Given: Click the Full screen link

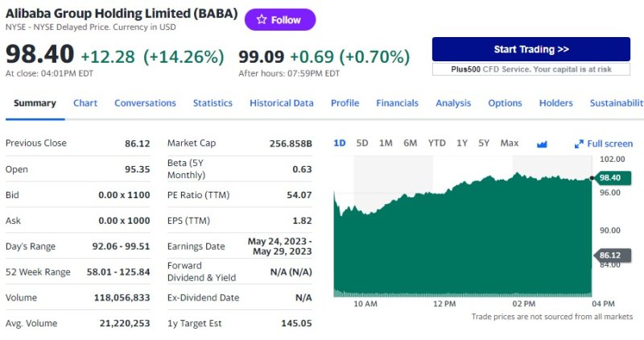Looking at the screenshot, I should [609, 143].
